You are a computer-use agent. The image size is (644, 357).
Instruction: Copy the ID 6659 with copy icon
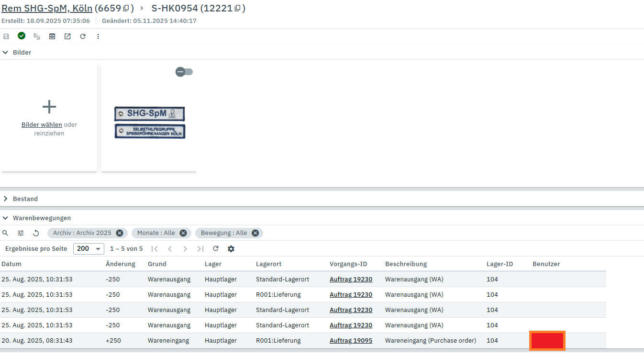point(126,8)
